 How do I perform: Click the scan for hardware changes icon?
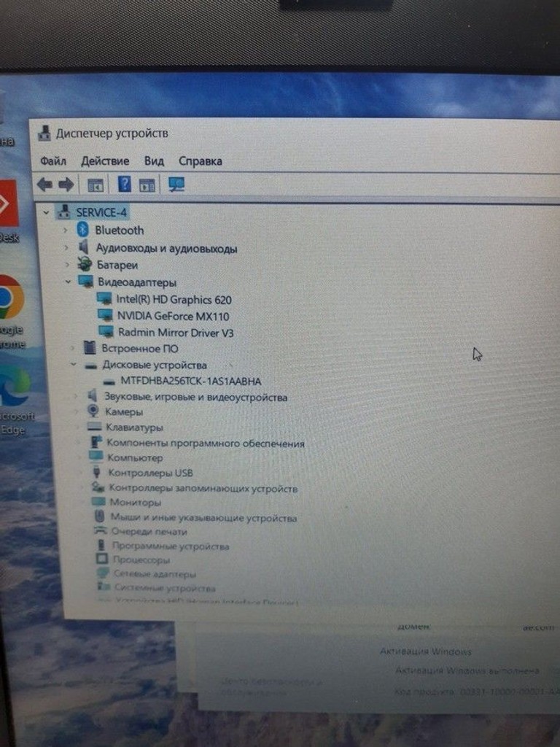(176, 185)
